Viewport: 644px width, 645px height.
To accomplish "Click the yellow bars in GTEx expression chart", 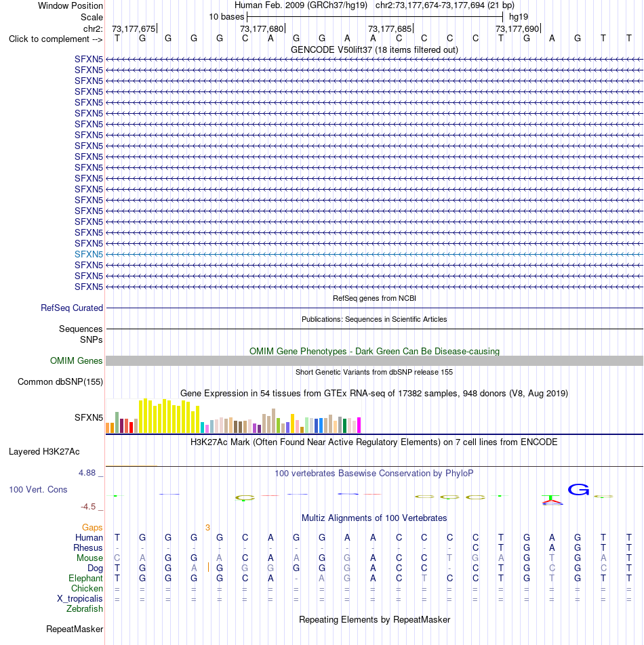I will pos(169,415).
